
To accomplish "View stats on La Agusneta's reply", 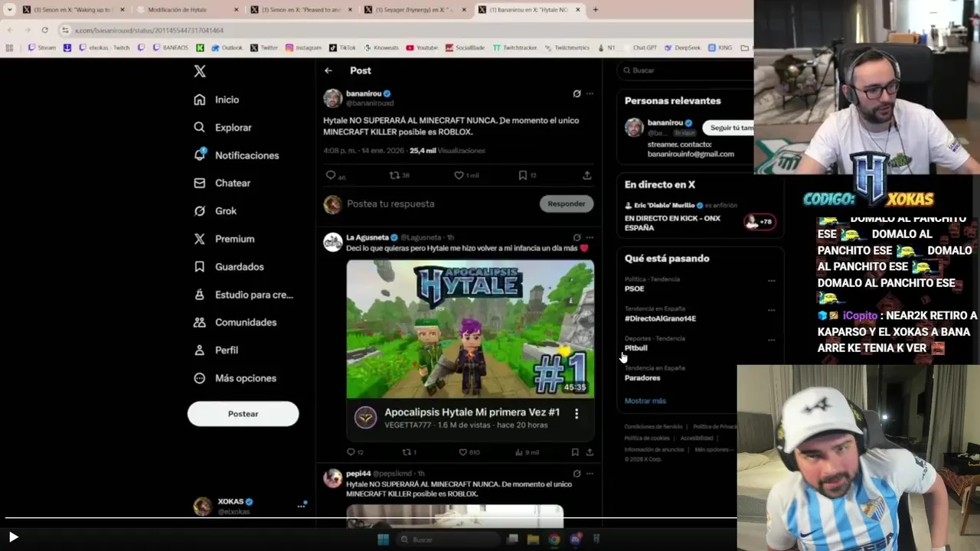I will tap(526, 452).
